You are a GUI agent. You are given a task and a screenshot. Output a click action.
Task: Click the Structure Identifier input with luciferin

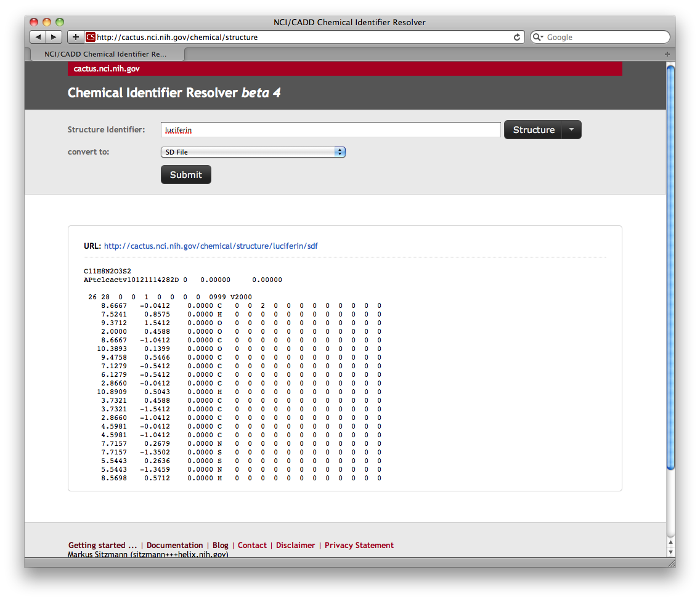(x=330, y=130)
